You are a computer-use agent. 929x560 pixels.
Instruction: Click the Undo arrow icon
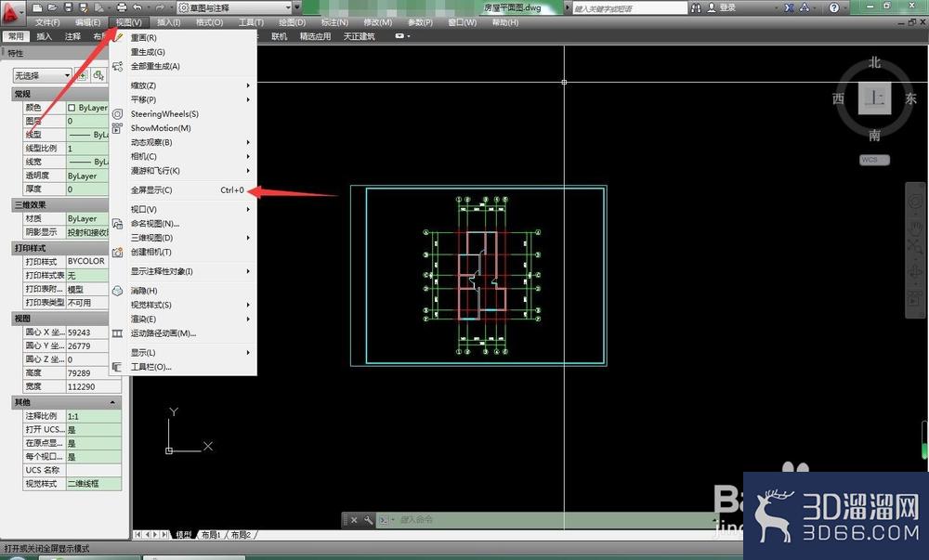pos(137,7)
